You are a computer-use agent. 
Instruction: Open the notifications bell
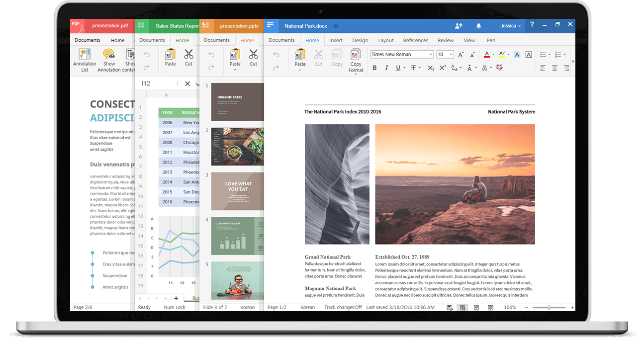coord(478,25)
